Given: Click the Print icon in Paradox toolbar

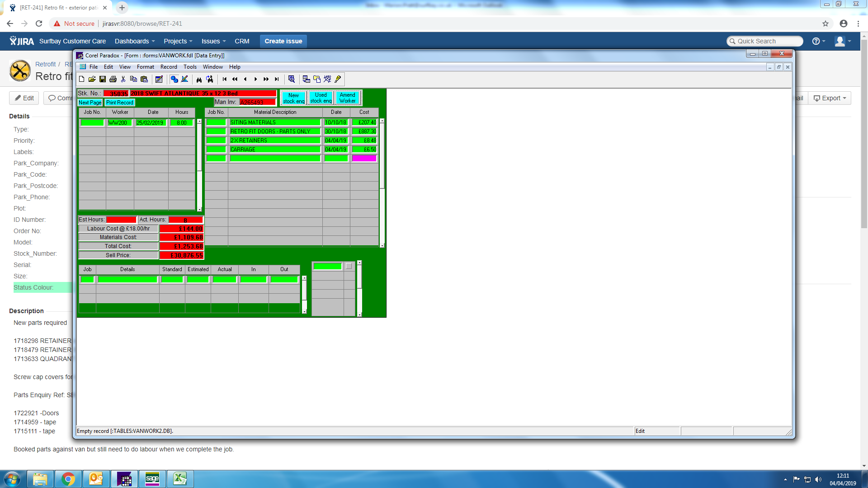Looking at the screenshot, I should point(113,79).
